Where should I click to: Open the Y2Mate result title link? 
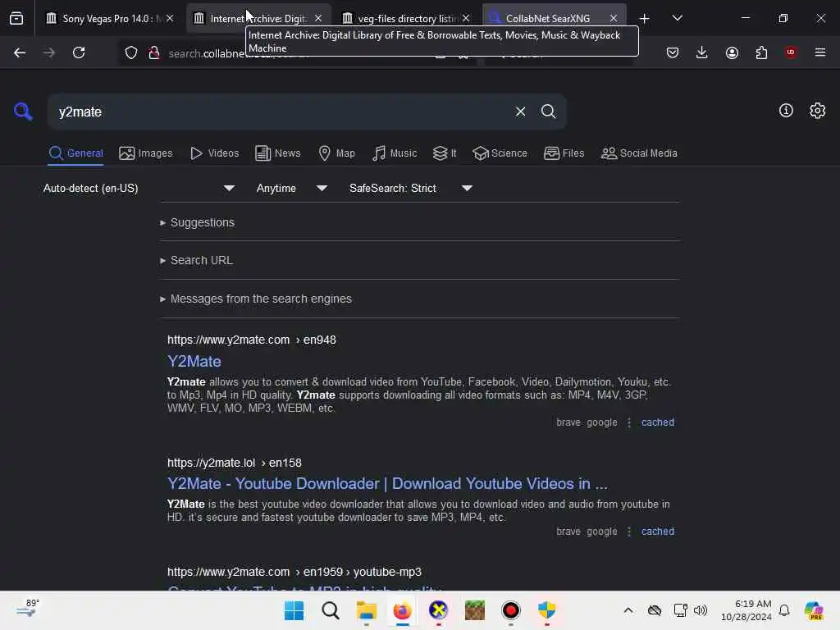pyautogui.click(x=194, y=361)
